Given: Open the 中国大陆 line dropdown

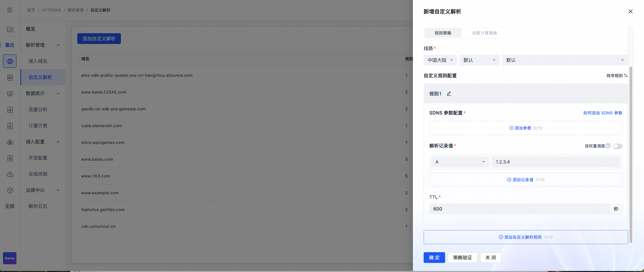Looking at the screenshot, I should tap(440, 60).
